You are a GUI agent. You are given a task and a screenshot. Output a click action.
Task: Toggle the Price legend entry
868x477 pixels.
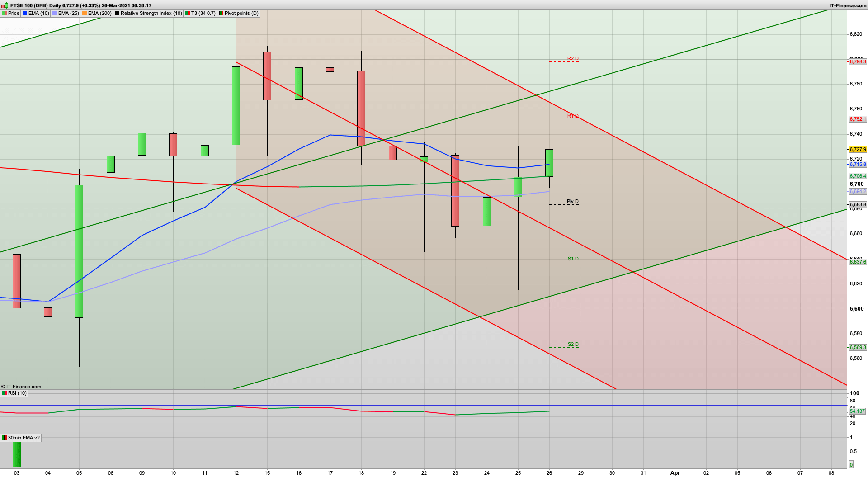[x=14, y=13]
